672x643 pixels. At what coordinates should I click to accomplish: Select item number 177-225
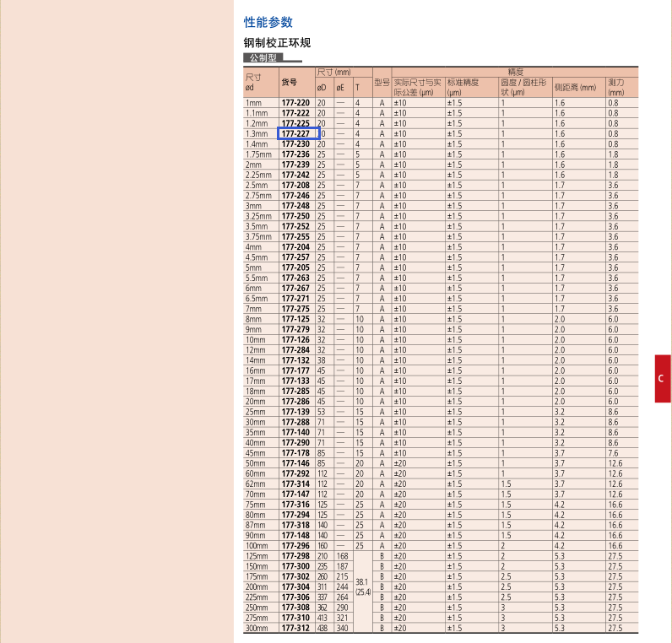coord(295,123)
